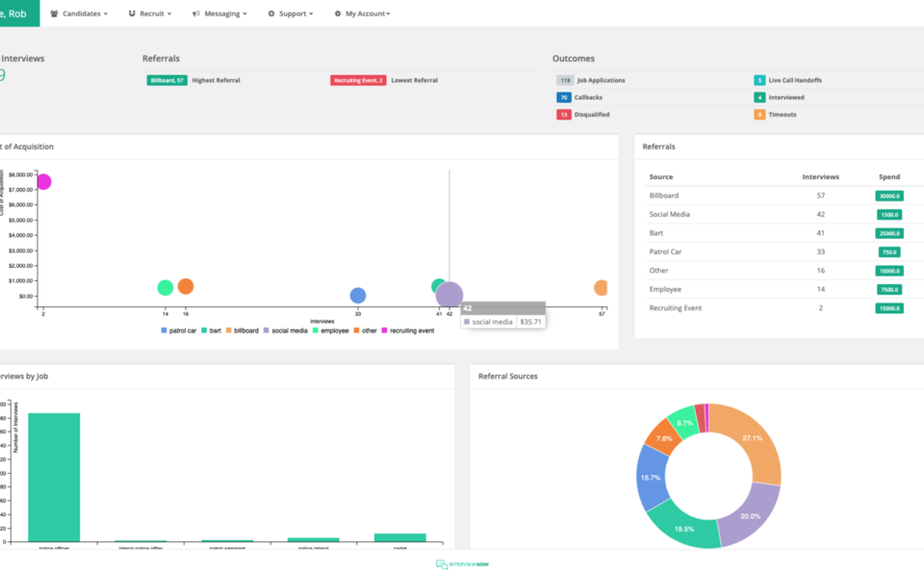Screen dimensions: 924x578
Task: Expand the Candidates dropdown caret
Action: pos(106,14)
